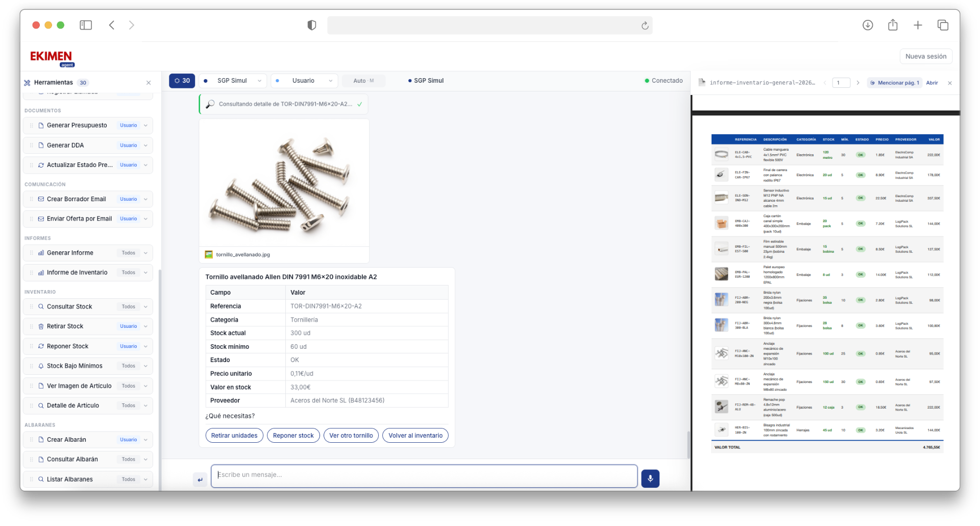Open the tab overview icon
The width and height of the screenshot is (980, 526).
[x=942, y=25]
